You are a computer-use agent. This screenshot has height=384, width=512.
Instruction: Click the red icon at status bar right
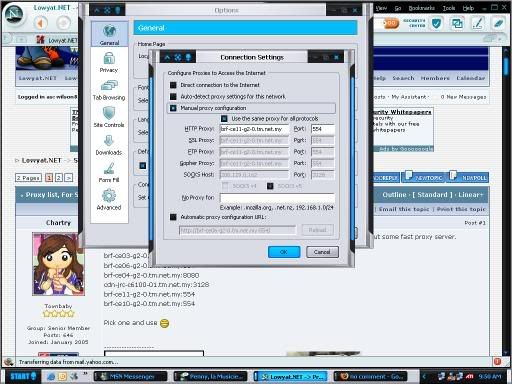(x=497, y=362)
